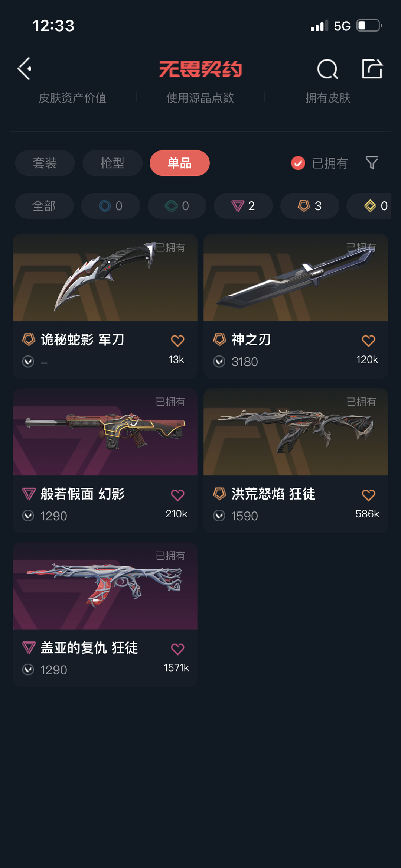Tap the share icon at top right
This screenshot has height=868, width=401.
tap(372, 69)
